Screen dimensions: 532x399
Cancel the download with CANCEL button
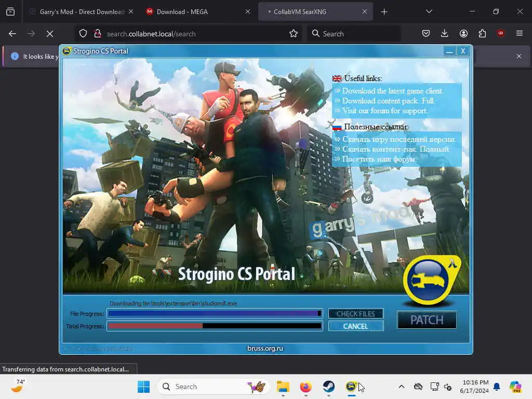355,326
